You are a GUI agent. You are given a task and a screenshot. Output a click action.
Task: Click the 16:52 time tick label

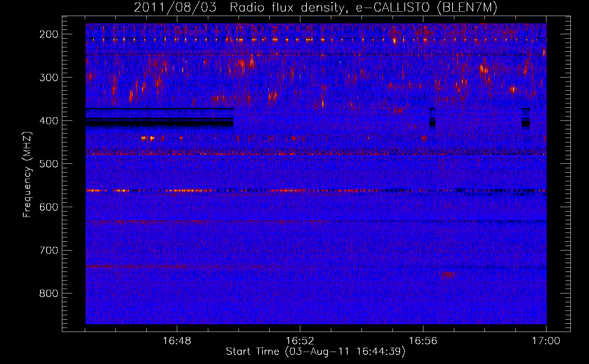point(300,341)
